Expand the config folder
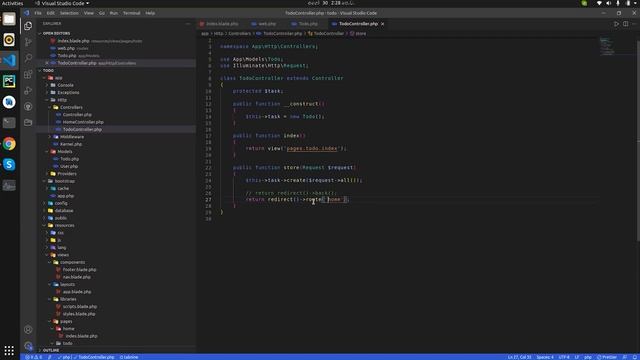The width and height of the screenshot is (640, 360). 61,203
